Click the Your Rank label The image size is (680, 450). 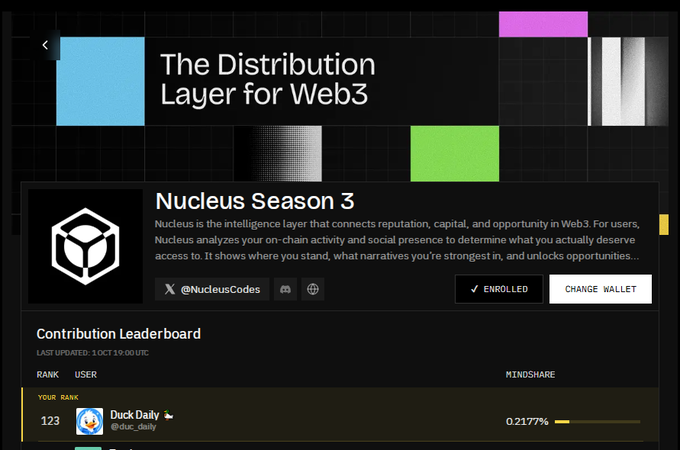point(58,398)
